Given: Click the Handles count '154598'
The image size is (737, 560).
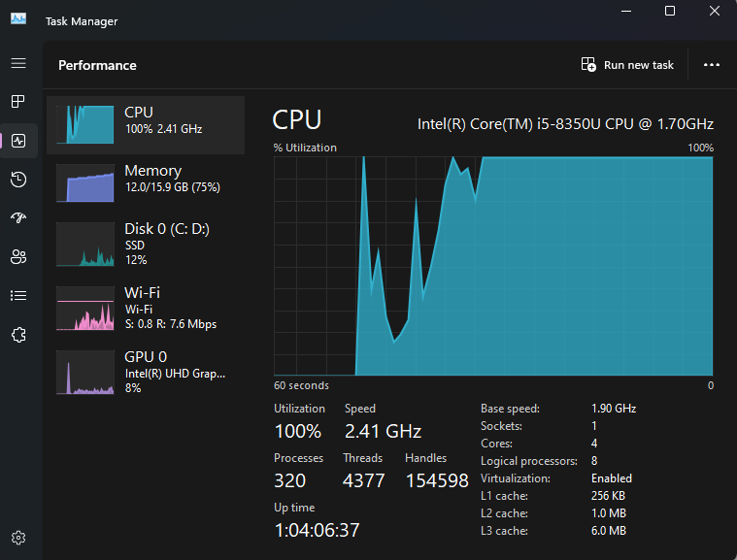Looking at the screenshot, I should point(437,480).
